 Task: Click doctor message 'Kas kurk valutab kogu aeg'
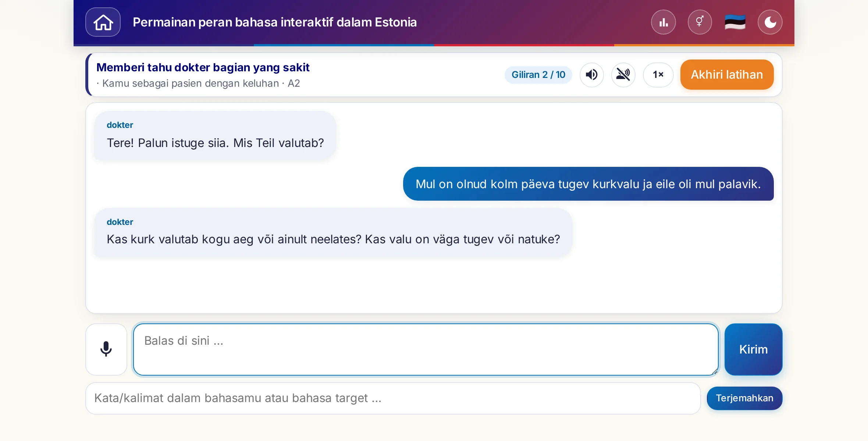click(x=333, y=233)
